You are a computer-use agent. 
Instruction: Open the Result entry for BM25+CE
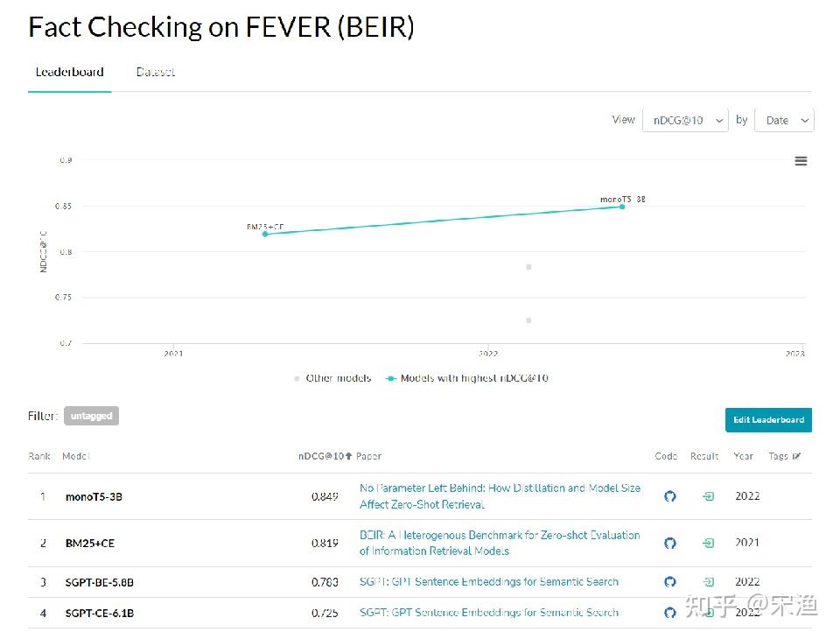[x=707, y=543]
